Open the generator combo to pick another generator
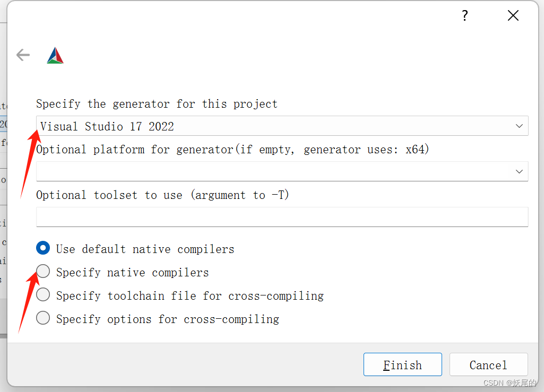The height and width of the screenshot is (392, 544). click(x=520, y=126)
